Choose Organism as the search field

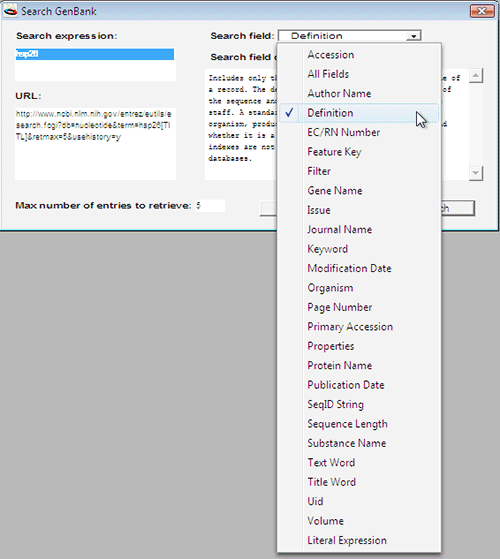click(359, 288)
